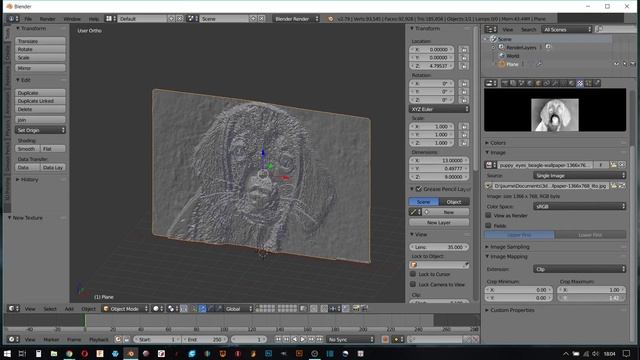This screenshot has width=640, height=360.
Task: Open the Set Origin dropdown
Action: (40, 130)
